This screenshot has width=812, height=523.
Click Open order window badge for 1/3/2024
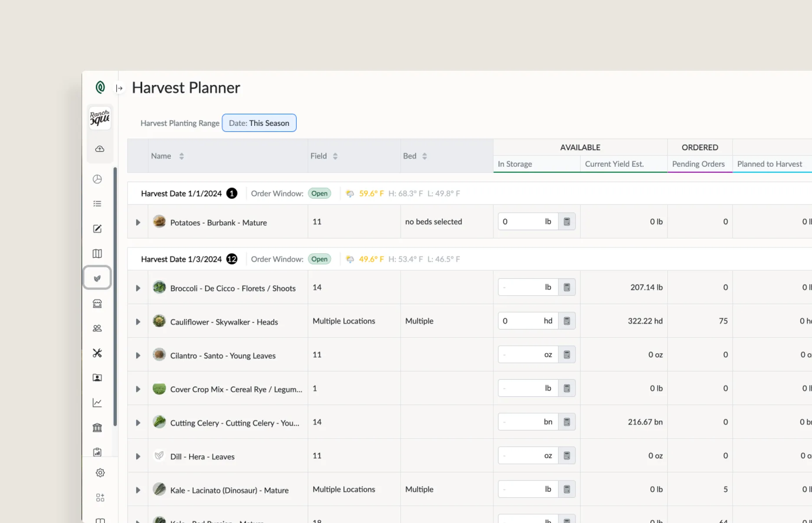click(x=319, y=259)
